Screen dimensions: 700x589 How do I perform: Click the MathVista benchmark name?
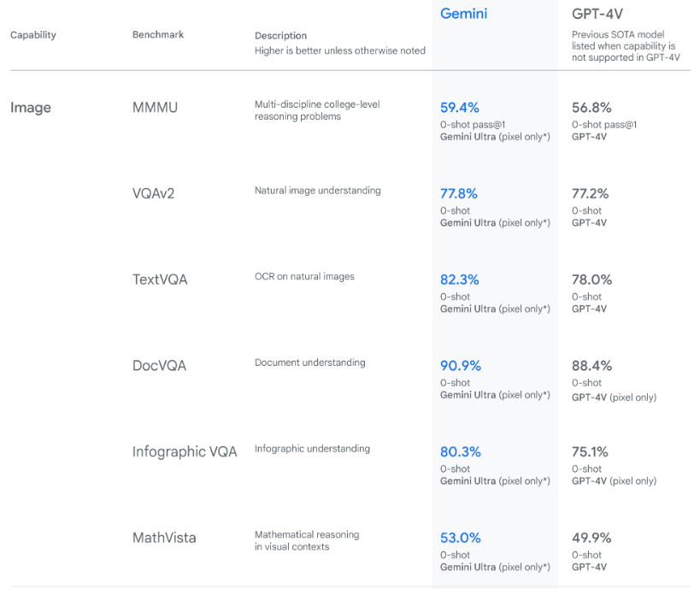164,538
